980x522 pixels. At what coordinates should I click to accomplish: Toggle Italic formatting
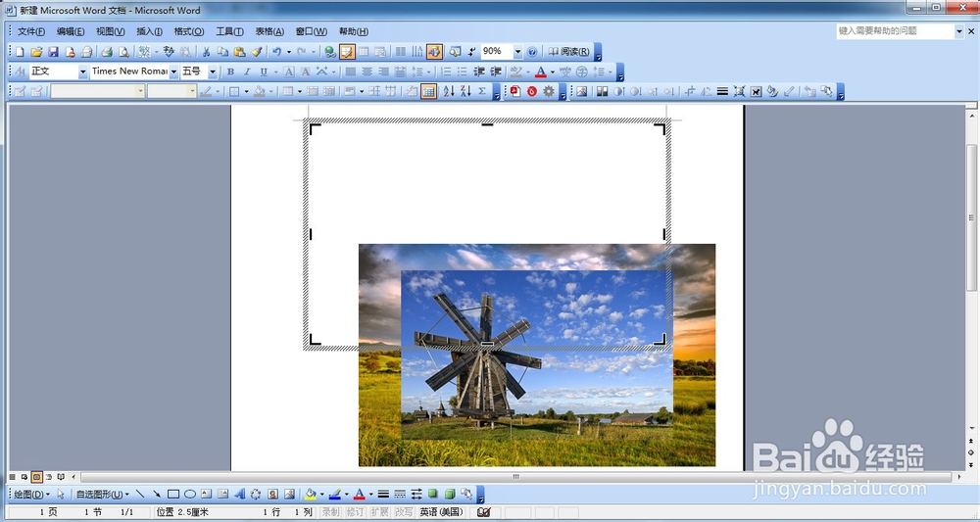[247, 71]
